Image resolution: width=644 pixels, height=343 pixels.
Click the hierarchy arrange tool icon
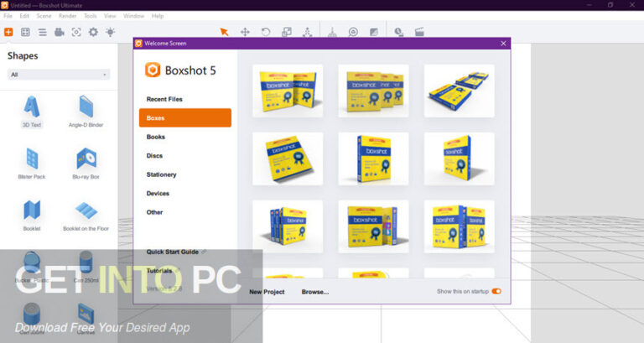point(307,32)
